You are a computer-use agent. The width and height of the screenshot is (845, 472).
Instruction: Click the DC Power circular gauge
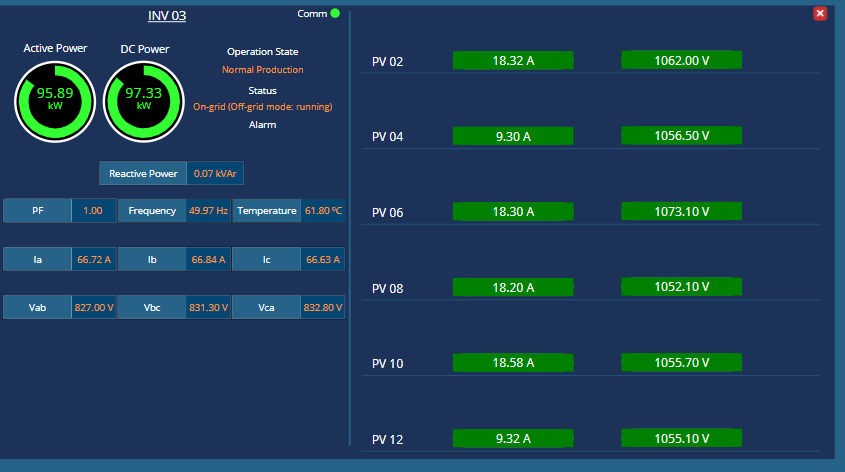(144, 98)
